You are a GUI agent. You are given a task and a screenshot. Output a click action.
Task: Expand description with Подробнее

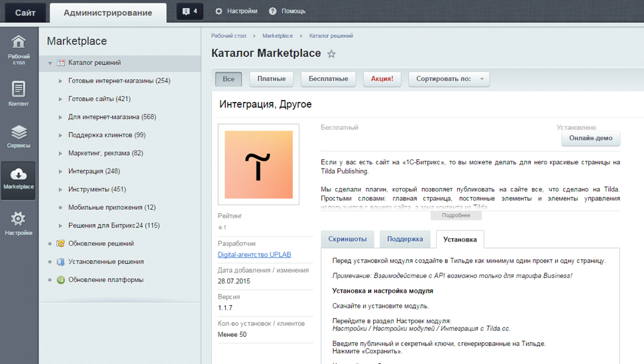pyautogui.click(x=456, y=215)
